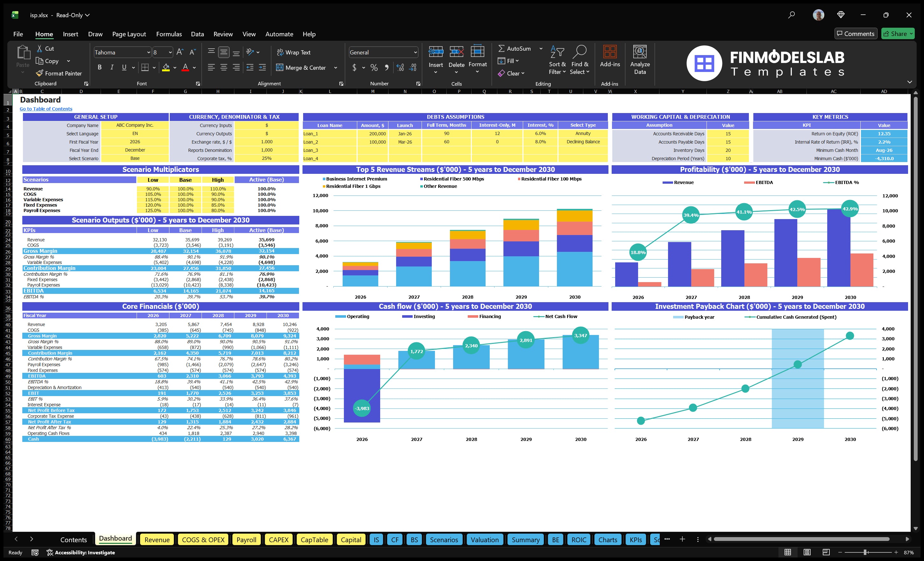
Task: Open Find & Select options
Action: coord(579,59)
